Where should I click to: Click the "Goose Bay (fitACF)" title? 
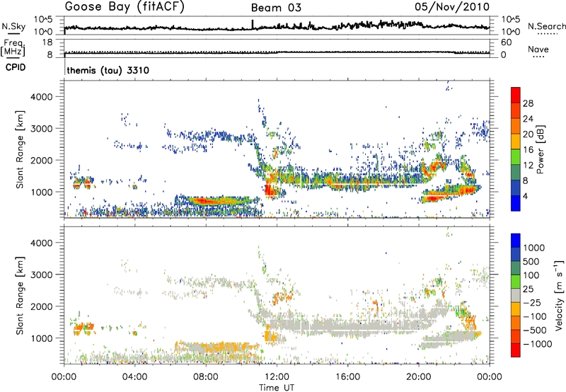[x=125, y=7]
